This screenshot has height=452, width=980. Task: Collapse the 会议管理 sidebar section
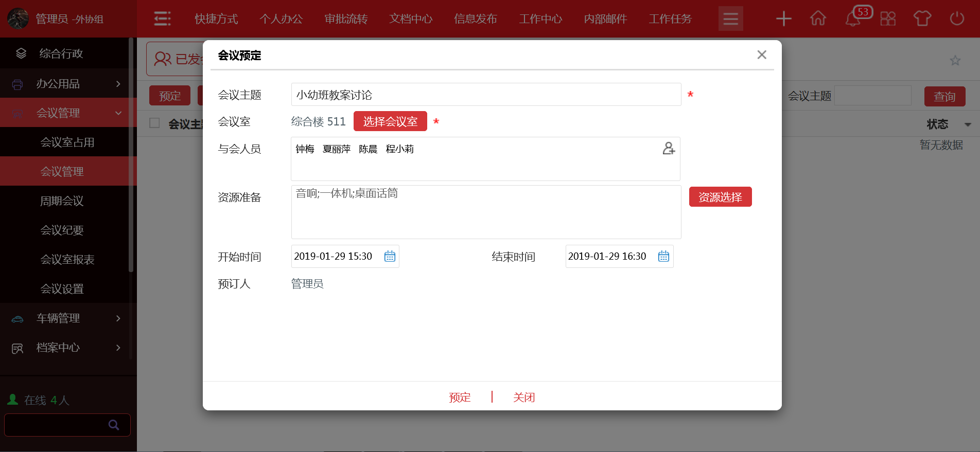coord(68,113)
